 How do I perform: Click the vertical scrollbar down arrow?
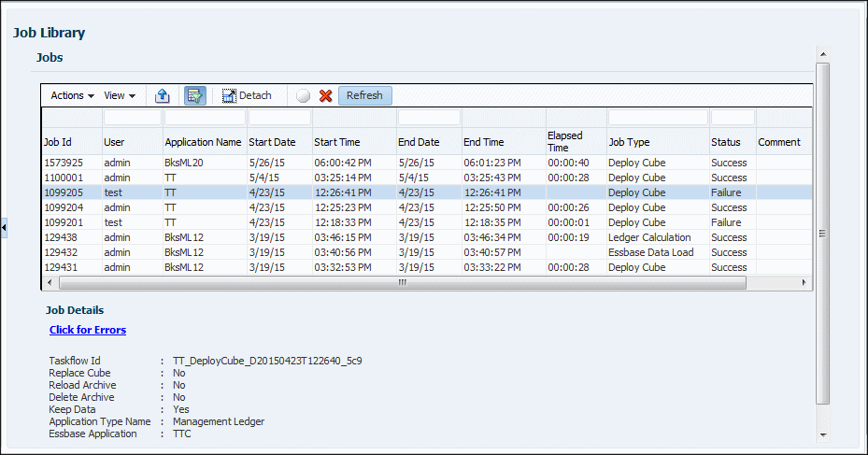tap(823, 435)
